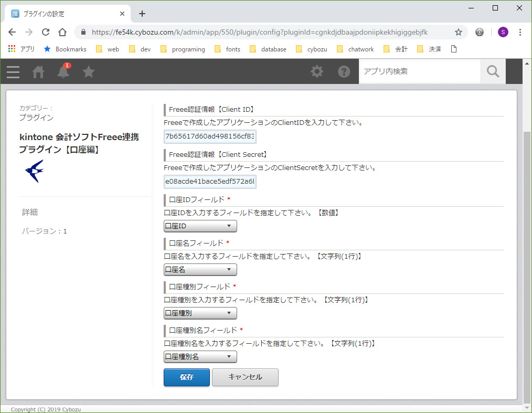Viewport: 532px width, 413px height.
Task: Open the kintone hamburger menu
Action: point(13,71)
